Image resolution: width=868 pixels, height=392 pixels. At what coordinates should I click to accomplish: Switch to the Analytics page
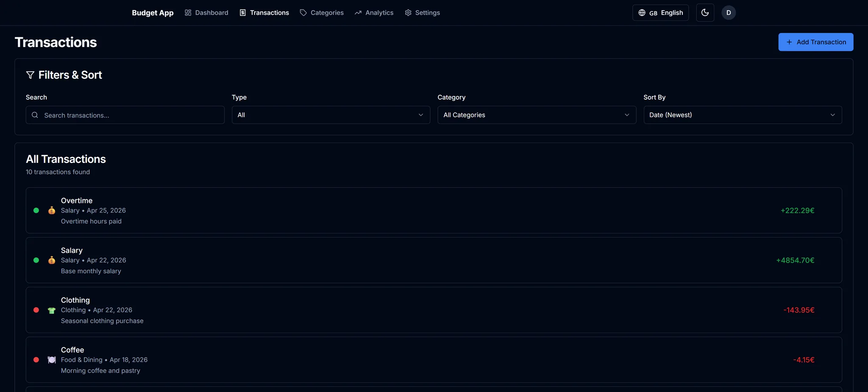click(374, 13)
